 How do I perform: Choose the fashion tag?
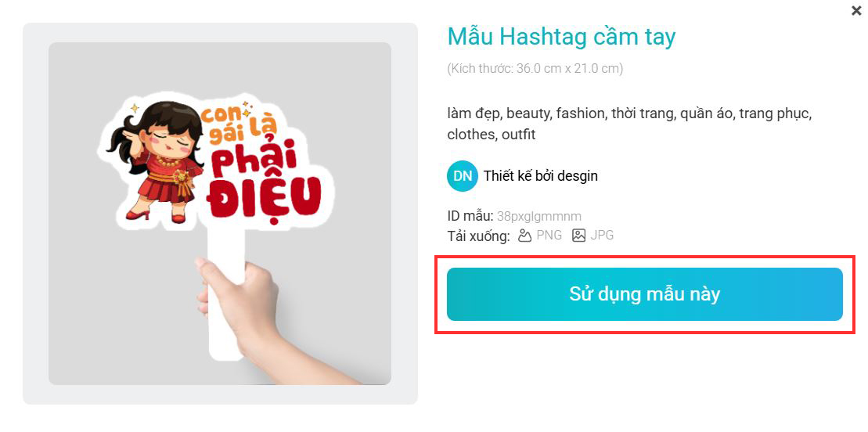(580, 113)
